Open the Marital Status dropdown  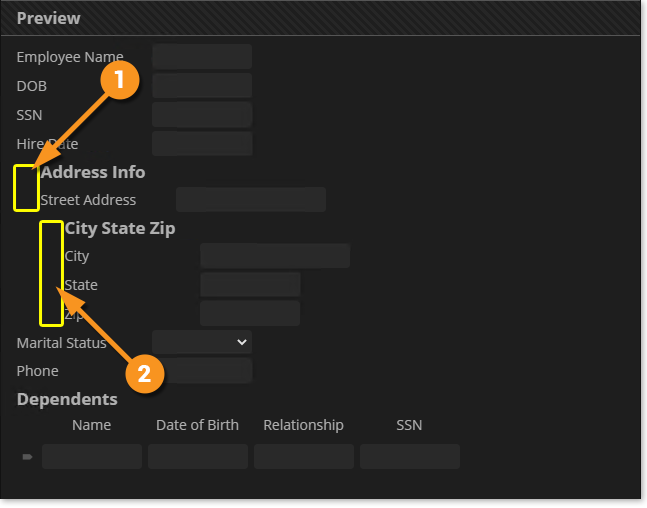202,342
